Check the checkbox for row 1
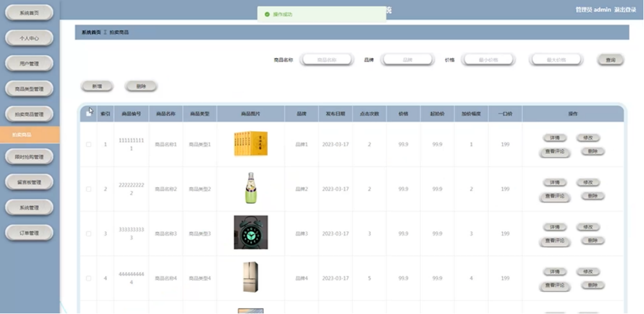644x314 pixels. pyautogui.click(x=89, y=145)
